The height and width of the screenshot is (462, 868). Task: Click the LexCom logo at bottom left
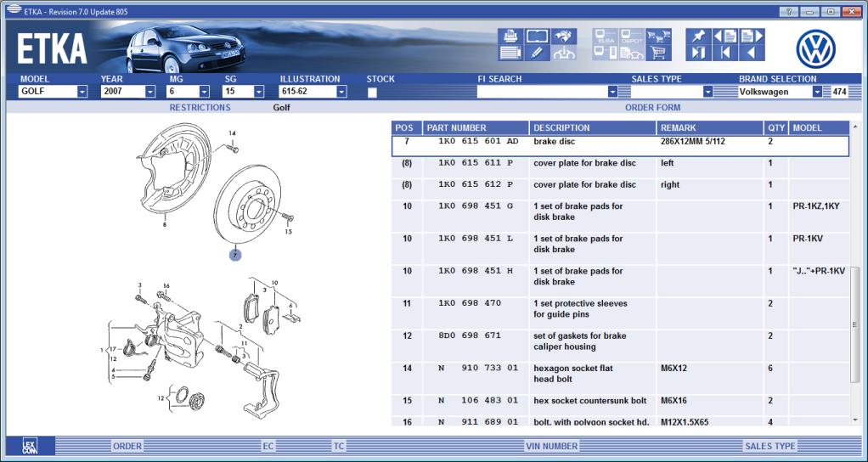(x=30, y=446)
